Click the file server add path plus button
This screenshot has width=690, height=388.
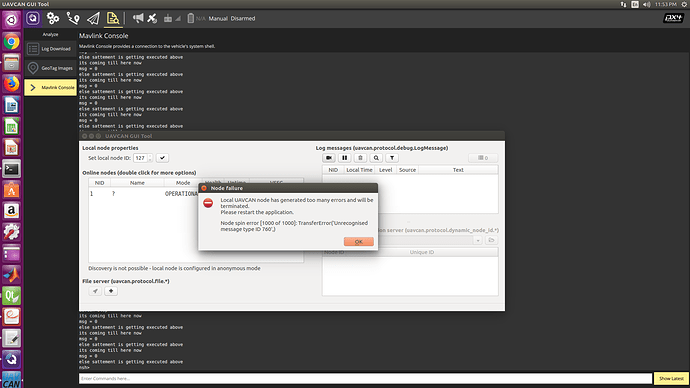(111, 291)
